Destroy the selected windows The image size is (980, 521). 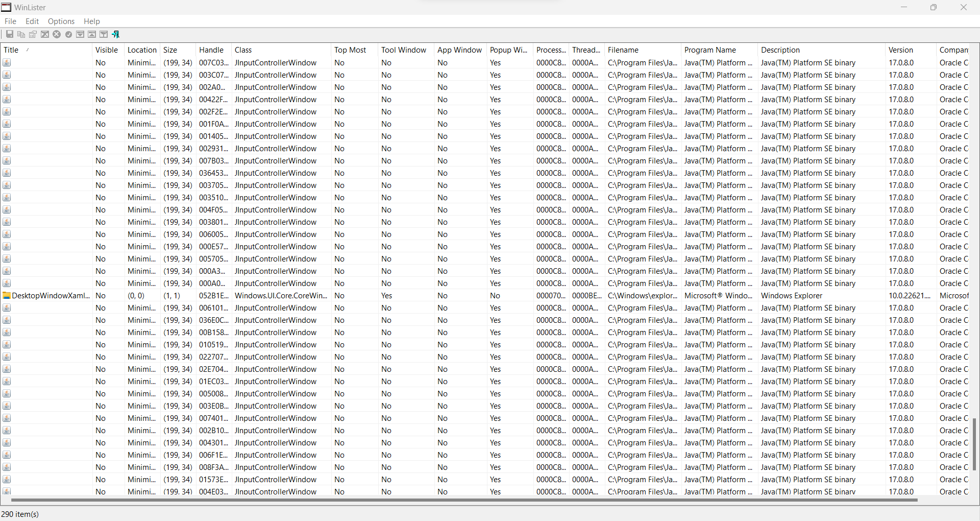pos(57,34)
